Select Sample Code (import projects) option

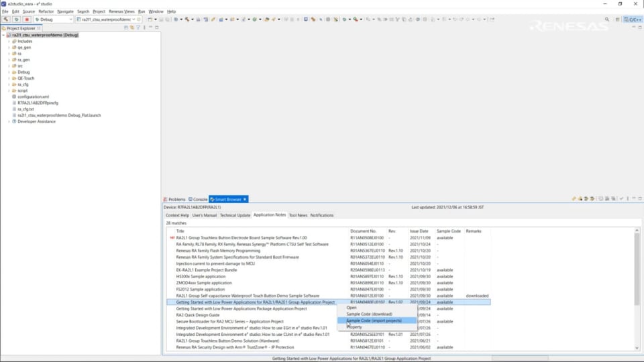point(374,320)
